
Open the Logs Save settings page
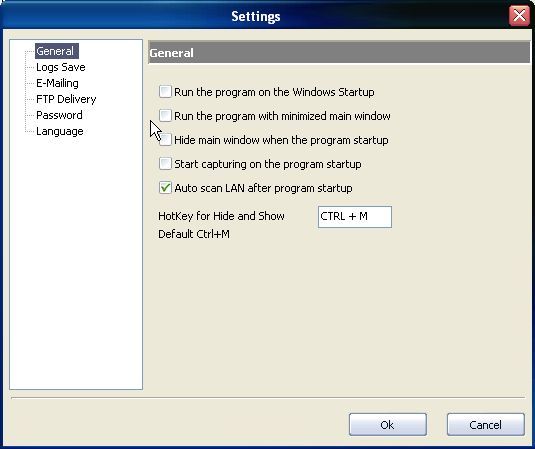pos(61,67)
